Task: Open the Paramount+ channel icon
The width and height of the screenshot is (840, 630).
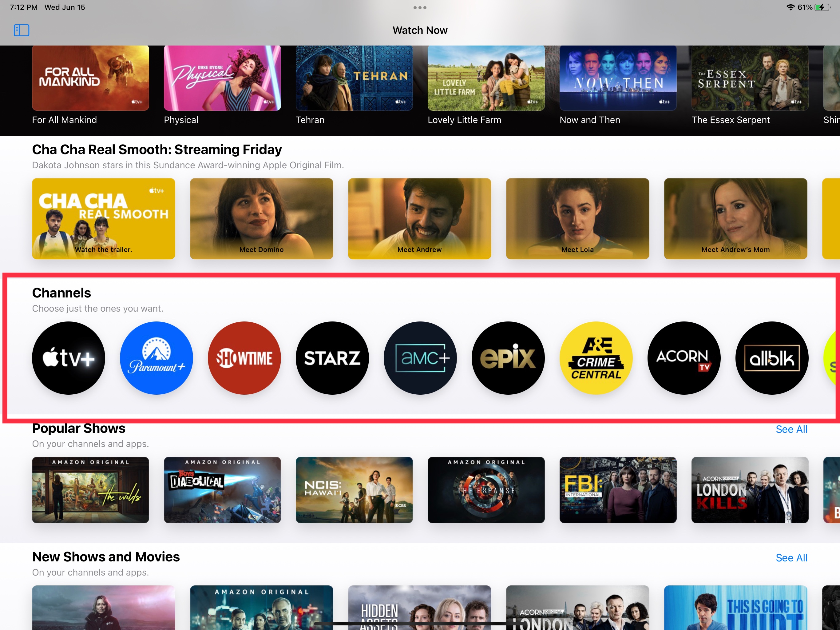Action: (157, 358)
